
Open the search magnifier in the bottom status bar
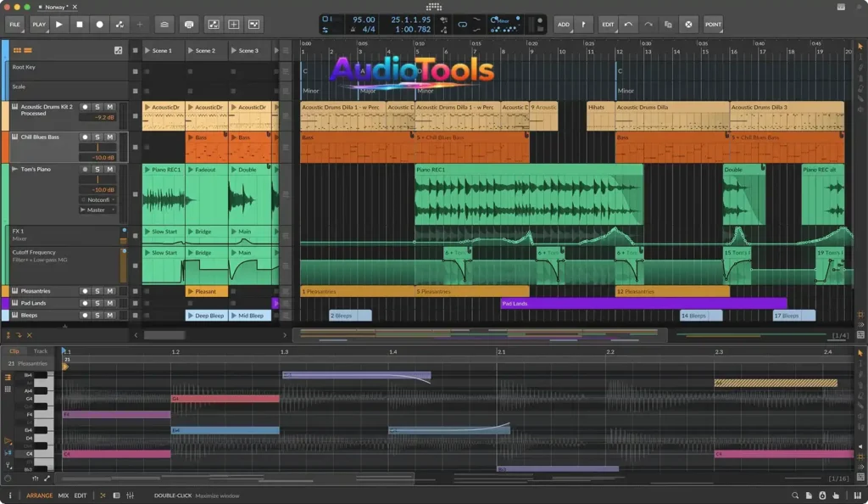pyautogui.click(x=794, y=496)
